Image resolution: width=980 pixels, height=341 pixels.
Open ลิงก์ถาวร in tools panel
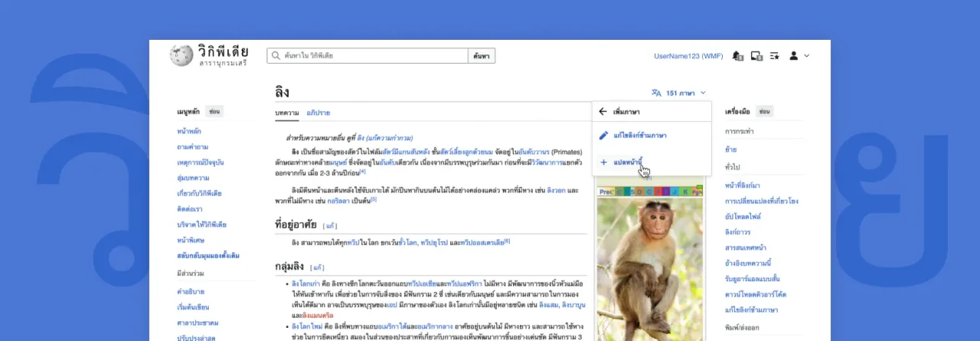point(737,232)
